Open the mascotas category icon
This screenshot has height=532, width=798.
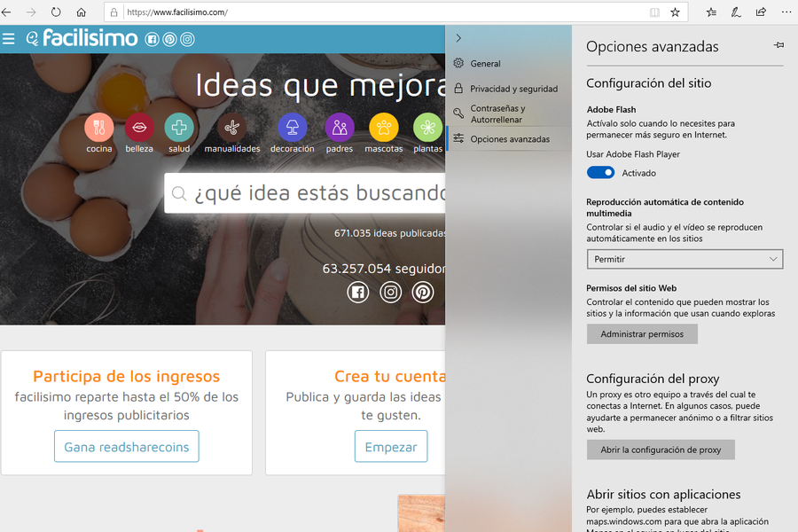pos(384,128)
